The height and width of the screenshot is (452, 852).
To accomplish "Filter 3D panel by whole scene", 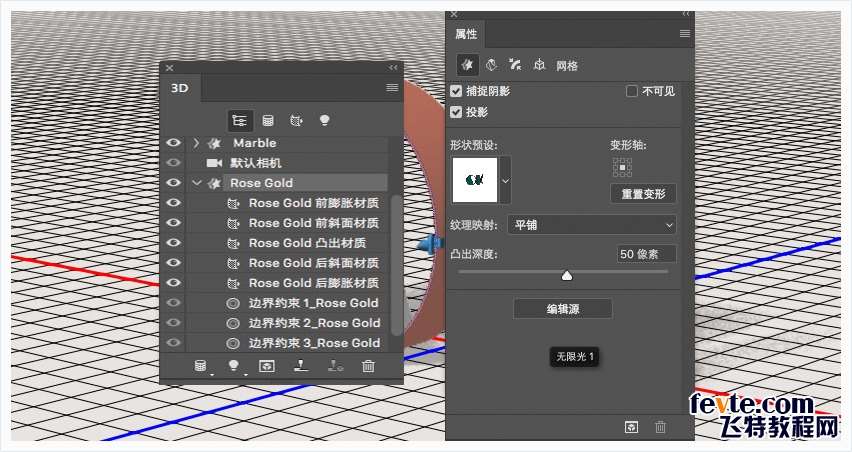I will click(x=240, y=120).
